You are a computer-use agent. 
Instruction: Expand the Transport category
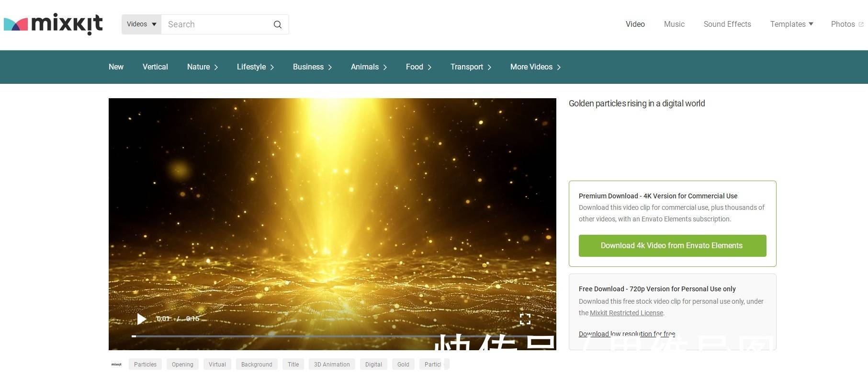point(471,67)
